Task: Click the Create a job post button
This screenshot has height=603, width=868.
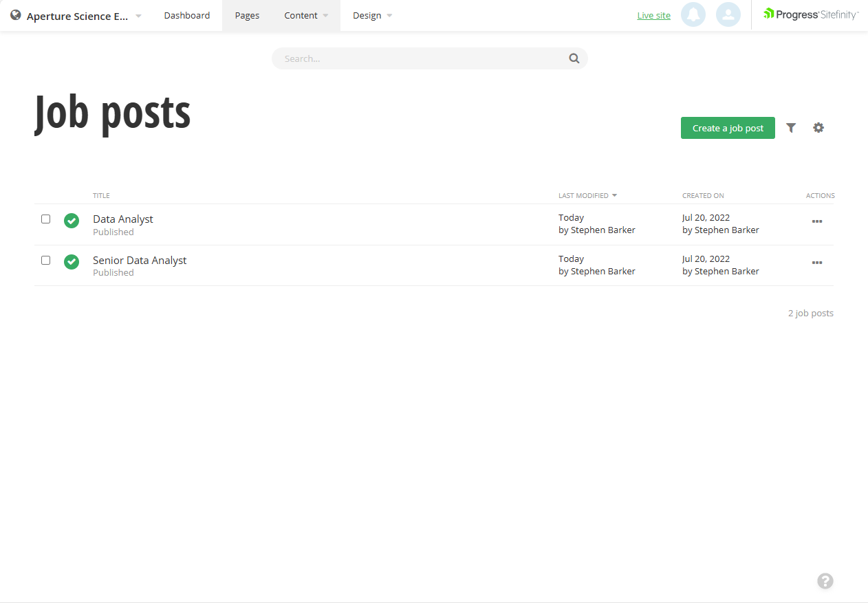Action: (728, 128)
